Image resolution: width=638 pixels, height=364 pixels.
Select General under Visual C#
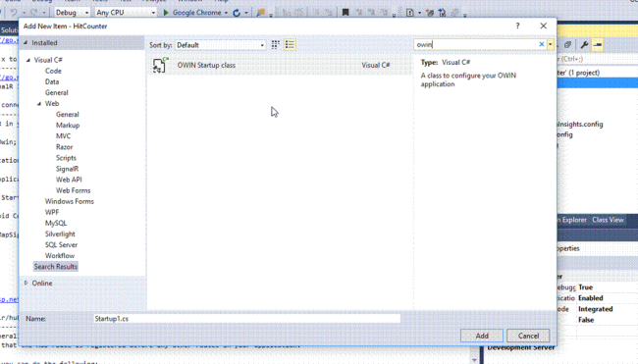coord(57,93)
